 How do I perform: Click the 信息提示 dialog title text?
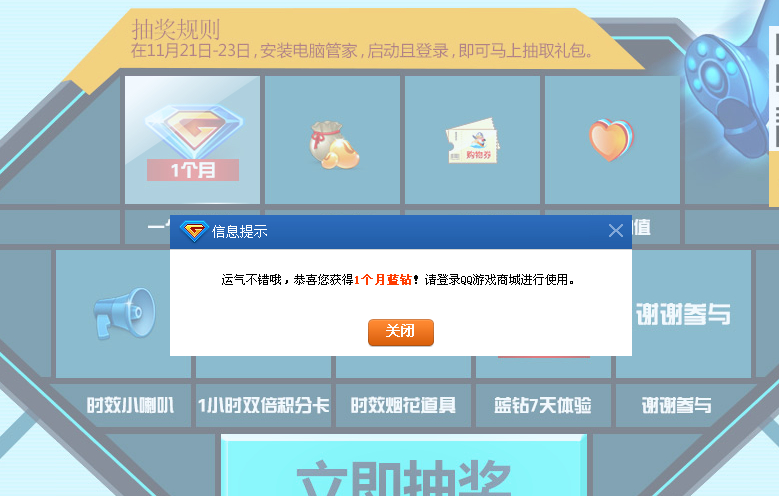pyautogui.click(x=239, y=231)
